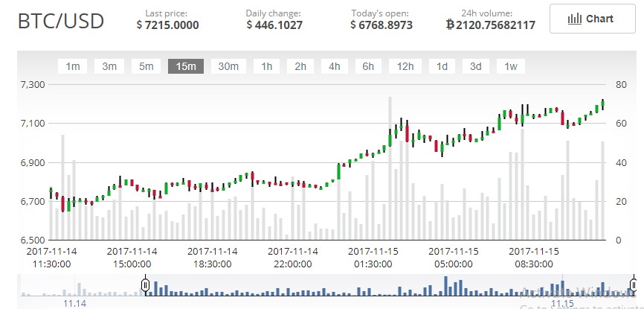Switch to 6h candle interval

click(x=368, y=66)
